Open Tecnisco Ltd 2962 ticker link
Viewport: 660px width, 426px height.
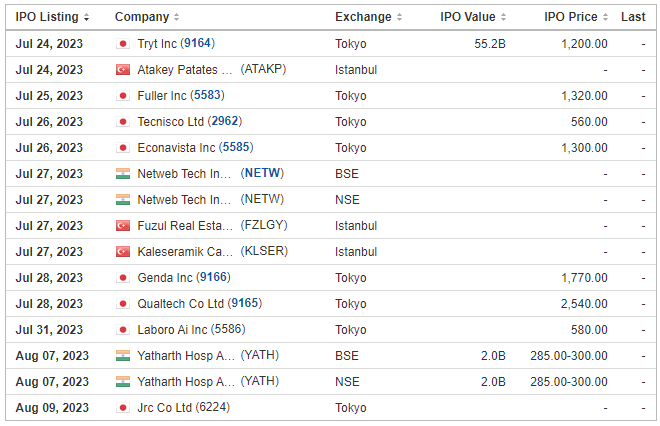[x=225, y=121]
